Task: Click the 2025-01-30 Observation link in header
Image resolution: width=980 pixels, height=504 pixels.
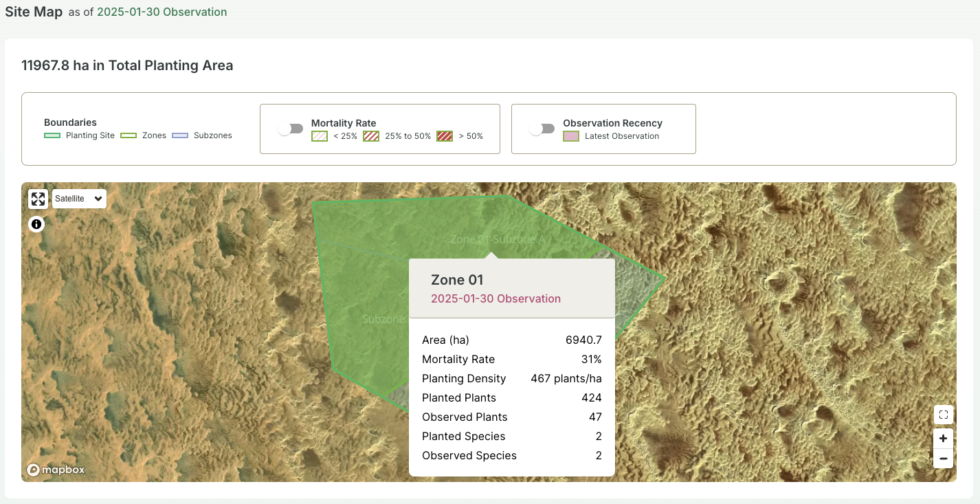Action: click(162, 12)
